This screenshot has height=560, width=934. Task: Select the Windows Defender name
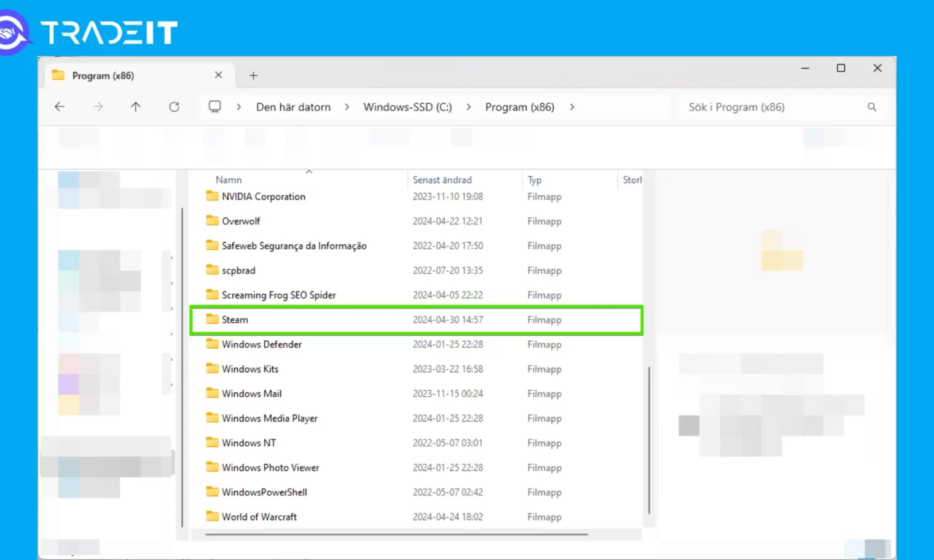[262, 344]
